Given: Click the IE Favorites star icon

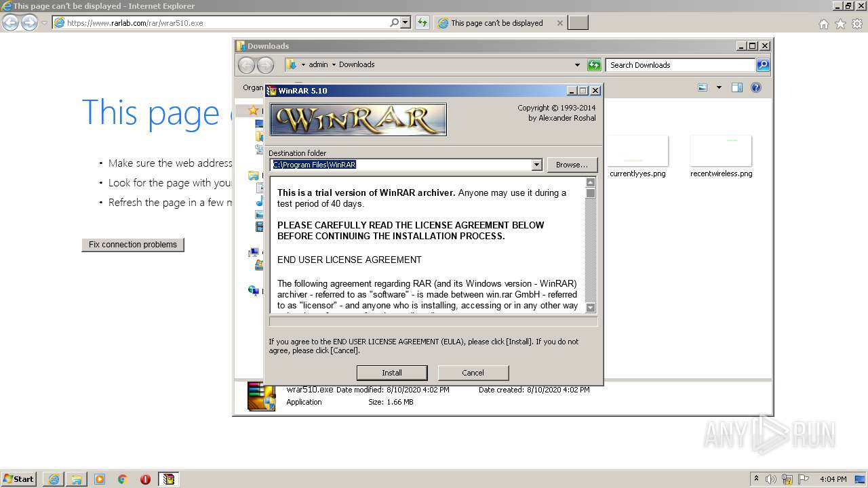Looking at the screenshot, I should coord(840,24).
